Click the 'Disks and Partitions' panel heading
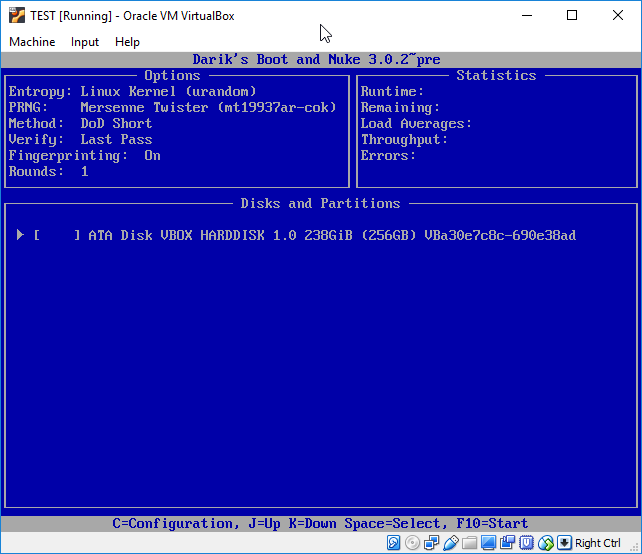 (x=320, y=204)
